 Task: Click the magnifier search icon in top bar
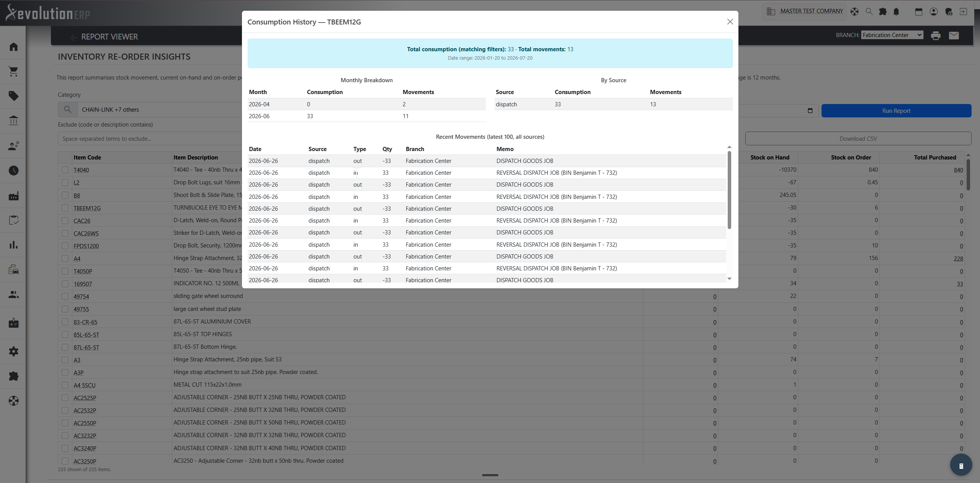[869, 11]
